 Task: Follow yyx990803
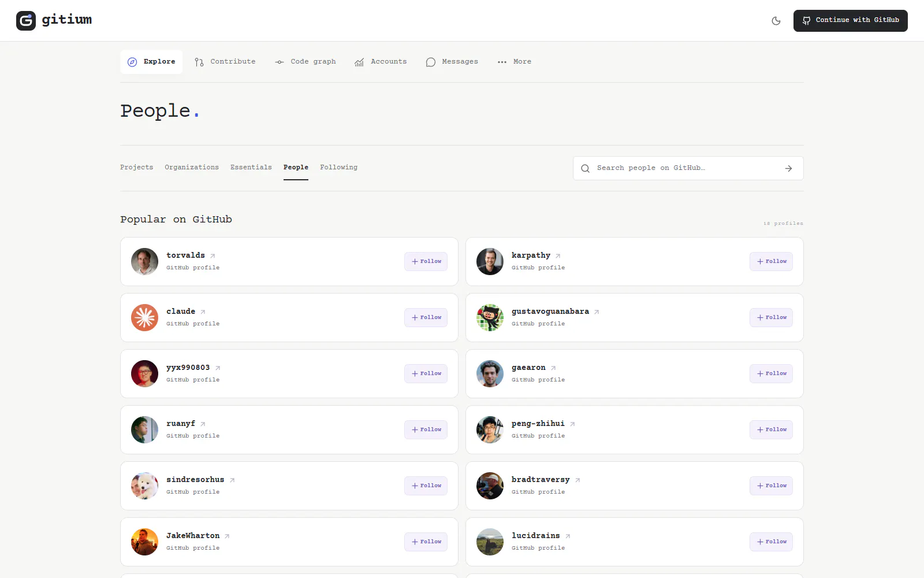click(x=426, y=374)
